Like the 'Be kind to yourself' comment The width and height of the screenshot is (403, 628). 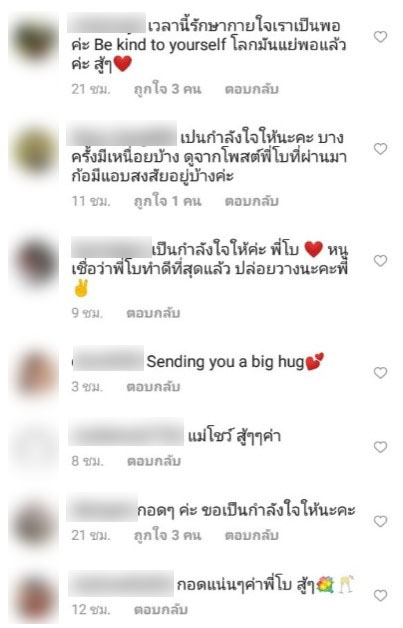click(x=380, y=37)
